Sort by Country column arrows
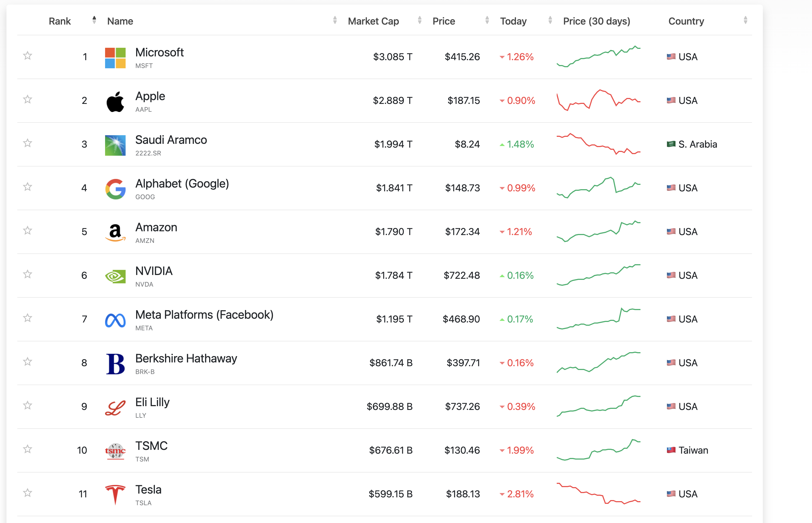This screenshot has height=523, width=812. point(745,21)
